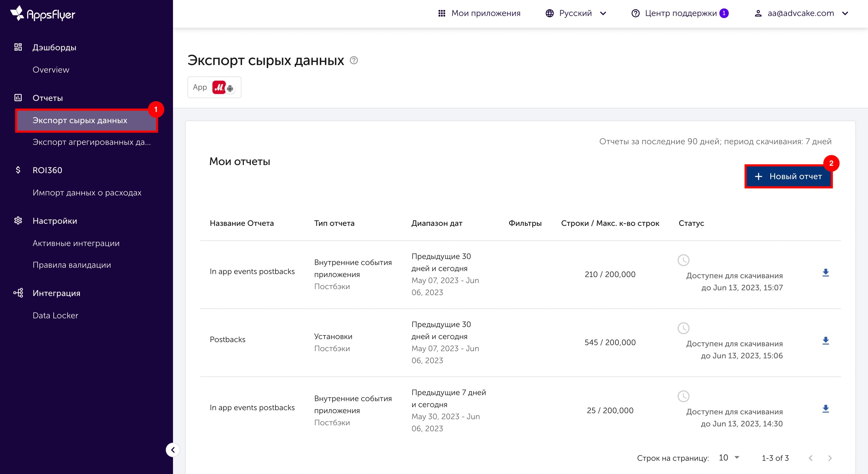The height and width of the screenshot is (474, 868).
Task: Open help tooltip next to Экспорт сырых данных title
Action: (x=354, y=60)
